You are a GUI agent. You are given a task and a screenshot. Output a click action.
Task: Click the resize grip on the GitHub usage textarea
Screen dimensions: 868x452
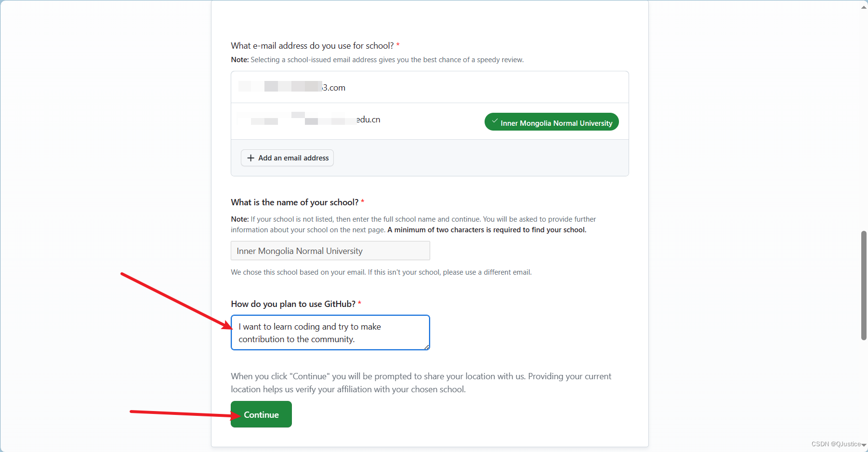click(426, 347)
